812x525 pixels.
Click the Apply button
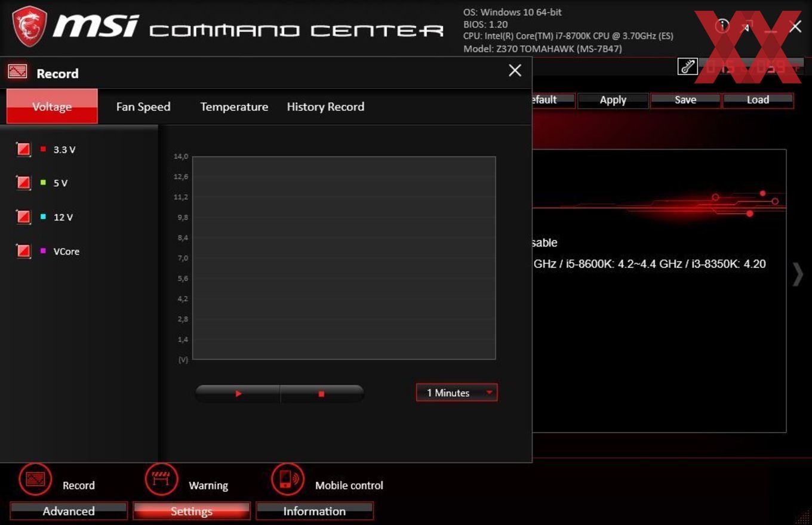pyautogui.click(x=613, y=100)
